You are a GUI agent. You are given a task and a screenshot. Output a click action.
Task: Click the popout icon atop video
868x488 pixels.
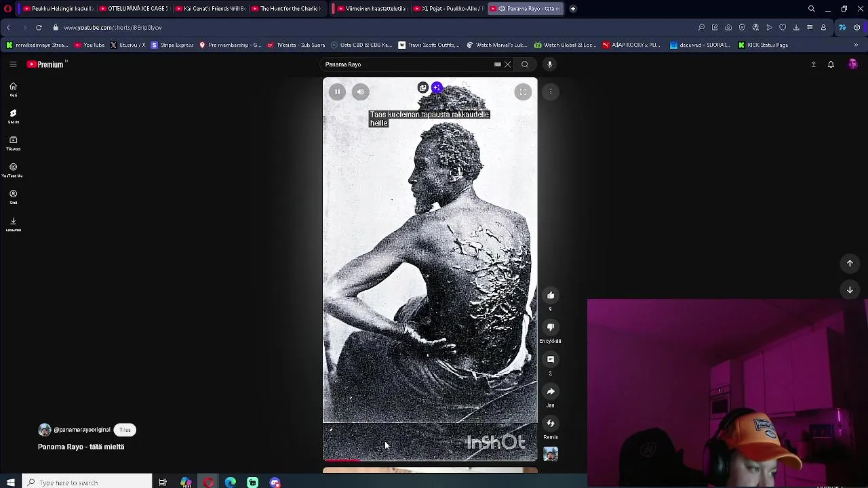tap(423, 87)
